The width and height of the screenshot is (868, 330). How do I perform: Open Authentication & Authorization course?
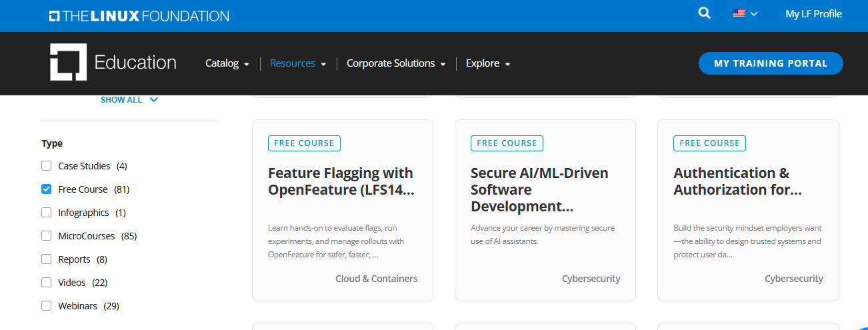coord(737,181)
